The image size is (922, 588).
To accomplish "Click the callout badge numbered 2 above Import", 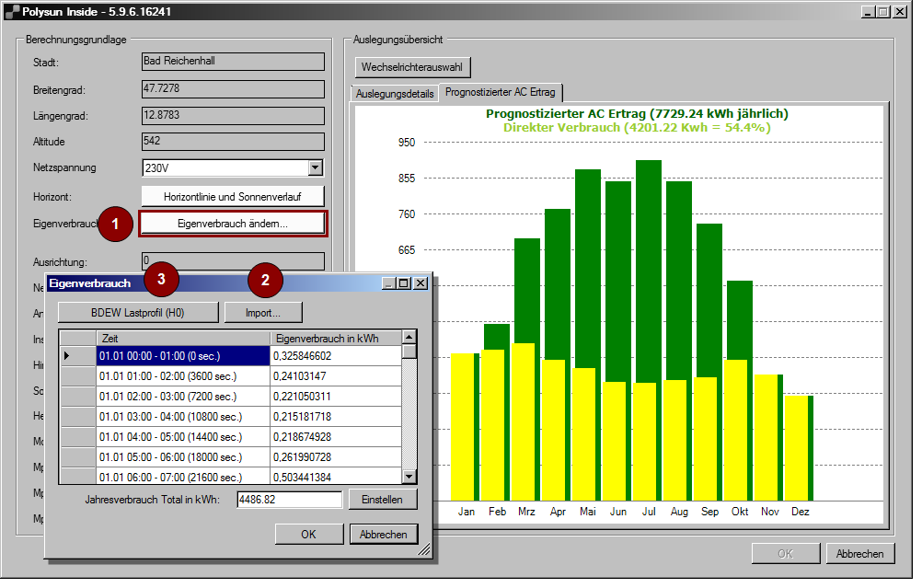I will point(265,281).
